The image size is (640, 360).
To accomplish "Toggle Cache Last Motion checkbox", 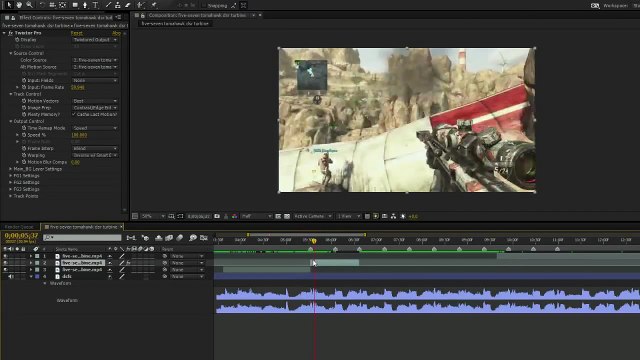I will tap(74, 114).
